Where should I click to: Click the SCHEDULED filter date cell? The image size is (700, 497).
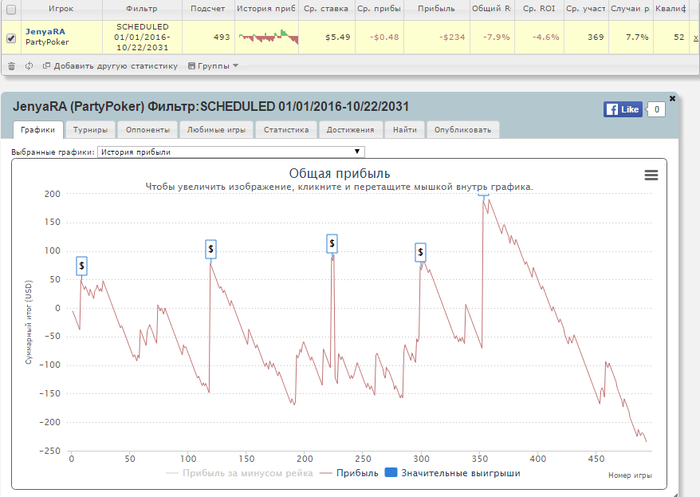(142, 37)
